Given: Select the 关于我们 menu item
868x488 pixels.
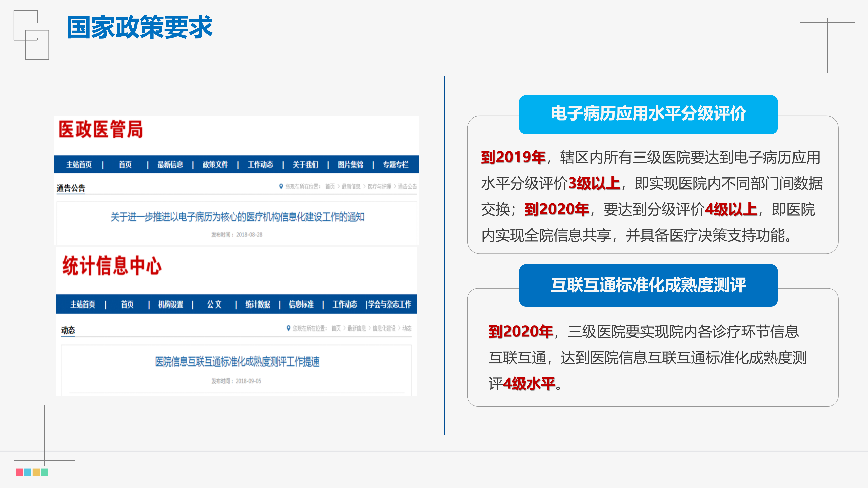Looking at the screenshot, I should click(306, 165).
